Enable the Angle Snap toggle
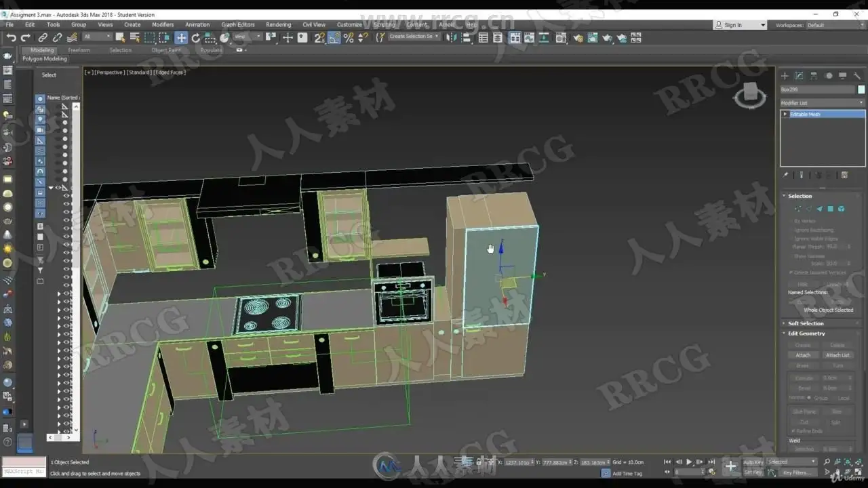The height and width of the screenshot is (488, 868). click(334, 38)
